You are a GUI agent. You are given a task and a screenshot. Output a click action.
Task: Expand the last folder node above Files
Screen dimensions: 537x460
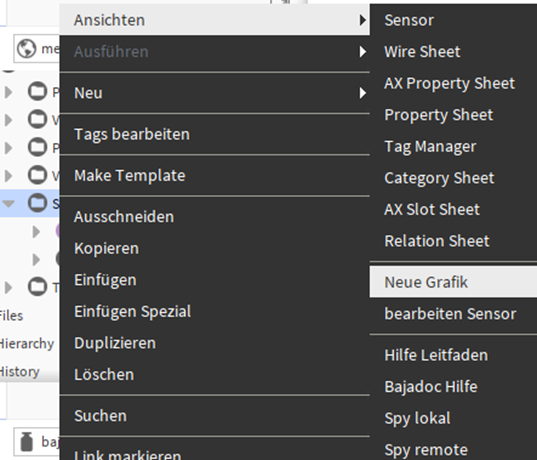(x=9, y=287)
